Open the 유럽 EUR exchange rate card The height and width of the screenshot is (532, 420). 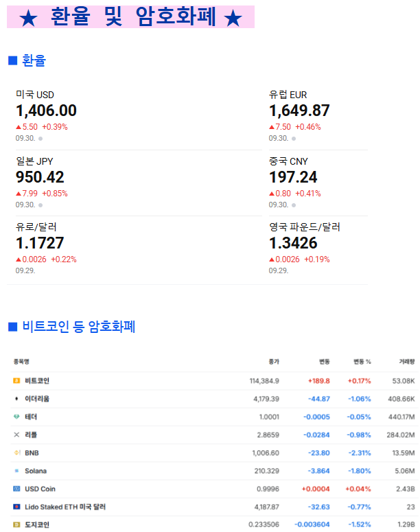[299, 111]
